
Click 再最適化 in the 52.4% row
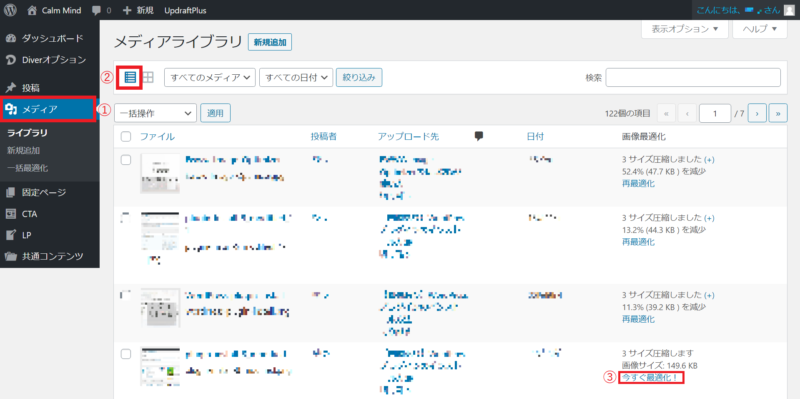tap(638, 184)
